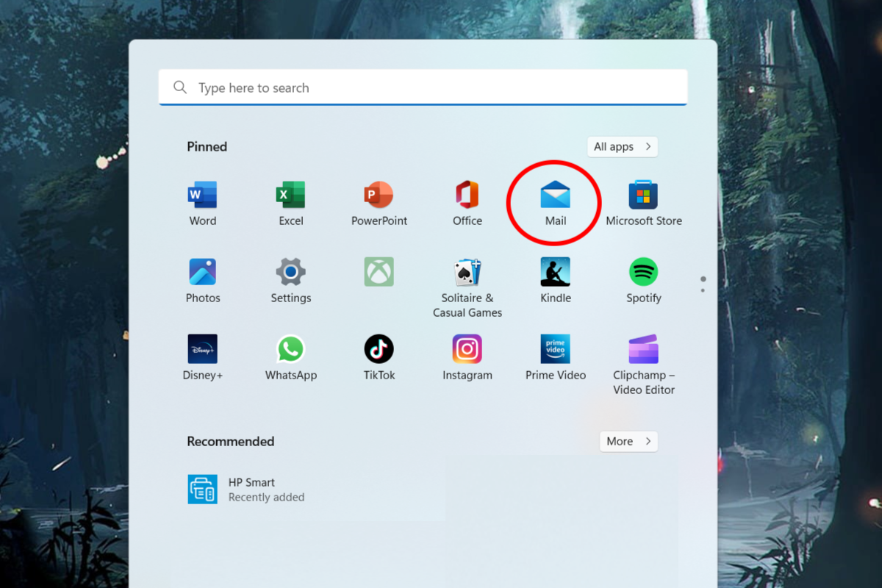The height and width of the screenshot is (588, 882).
Task: Launch TikTok
Action: click(x=379, y=359)
